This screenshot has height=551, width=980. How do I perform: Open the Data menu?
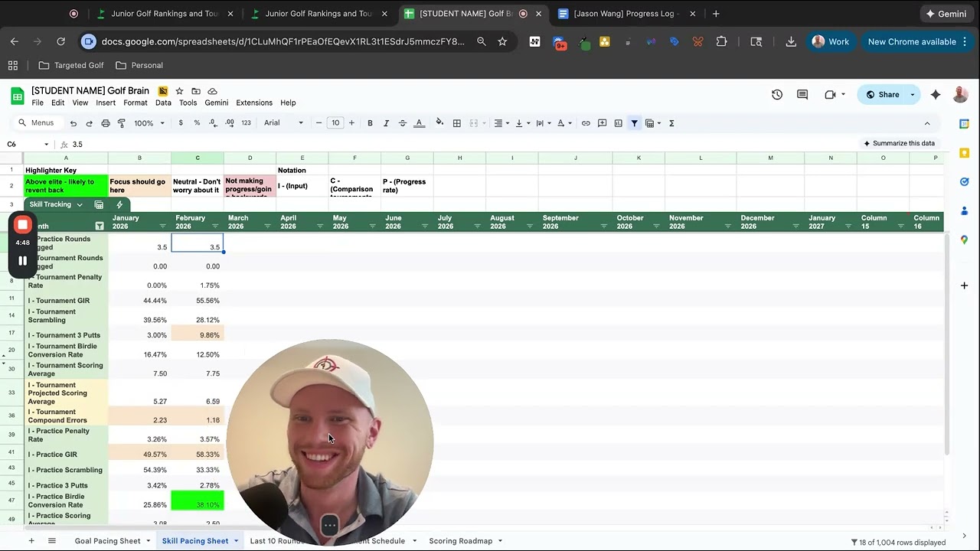click(x=163, y=103)
